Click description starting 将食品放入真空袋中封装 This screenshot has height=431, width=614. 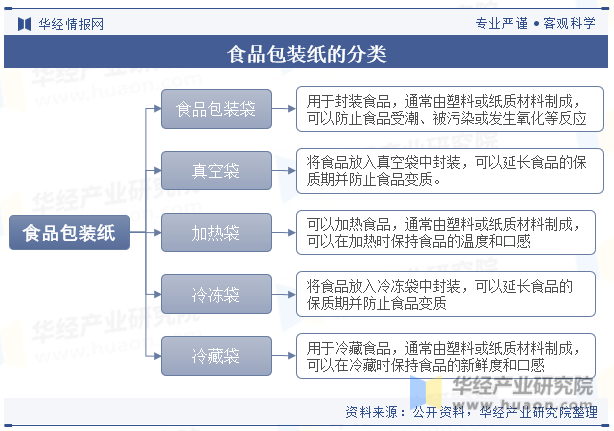(x=450, y=171)
